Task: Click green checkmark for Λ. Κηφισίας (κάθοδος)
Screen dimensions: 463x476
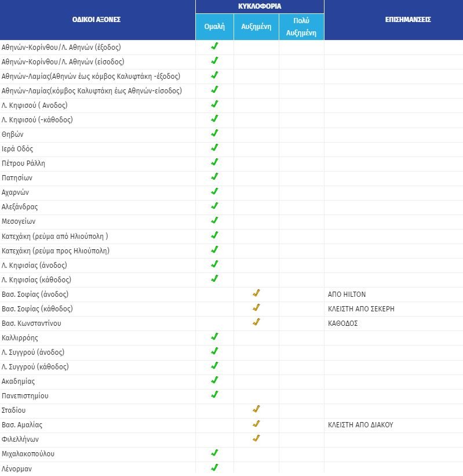Action: coord(214,278)
